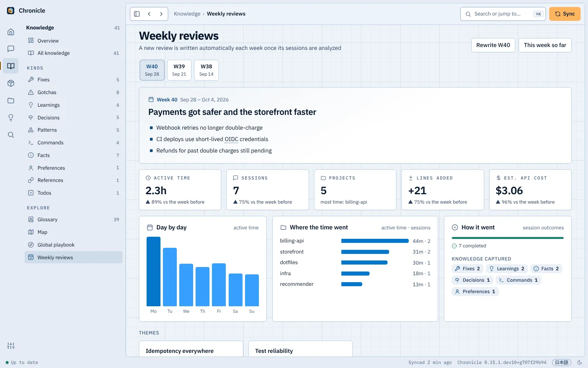The height and width of the screenshot is (368, 588).
Task: Focus the Search or jump to field
Action: pyautogui.click(x=503, y=14)
